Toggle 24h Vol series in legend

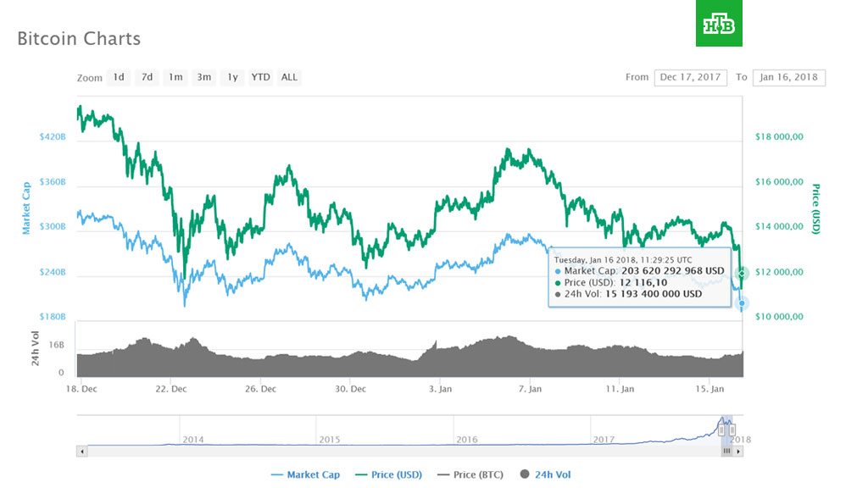(x=547, y=475)
